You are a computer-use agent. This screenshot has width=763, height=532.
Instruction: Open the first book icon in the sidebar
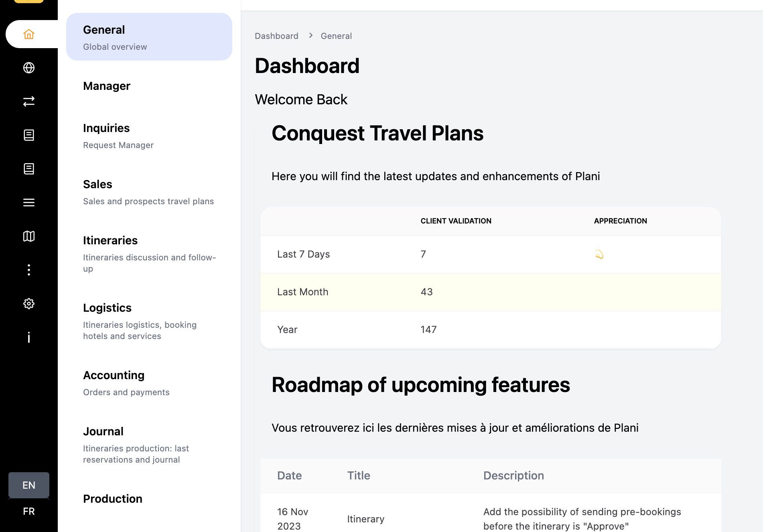coord(28,135)
